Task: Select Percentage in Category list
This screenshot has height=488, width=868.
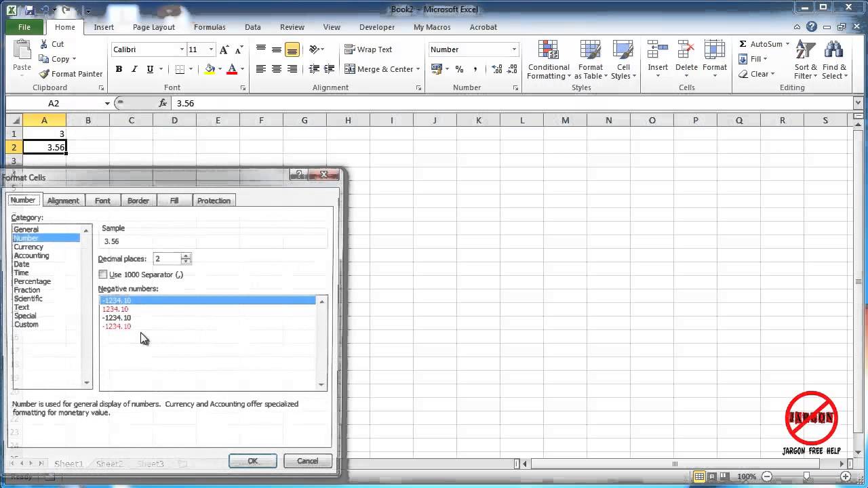Action: point(32,281)
